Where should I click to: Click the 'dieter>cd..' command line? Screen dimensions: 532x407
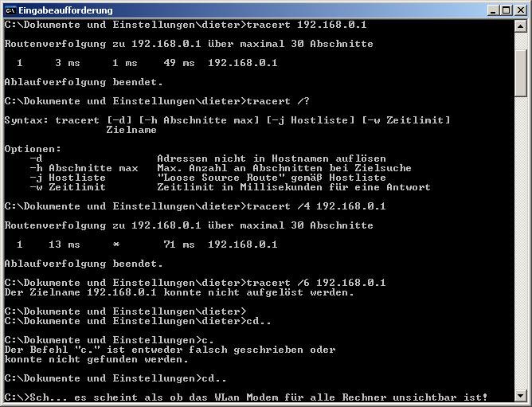138,321
